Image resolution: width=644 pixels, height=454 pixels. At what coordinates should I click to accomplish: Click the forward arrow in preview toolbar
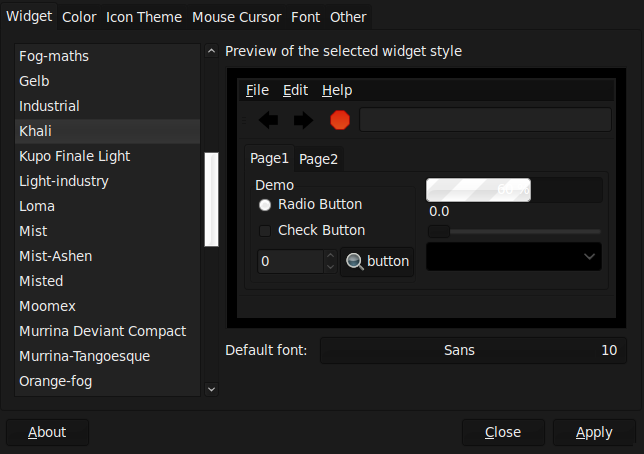(x=303, y=121)
